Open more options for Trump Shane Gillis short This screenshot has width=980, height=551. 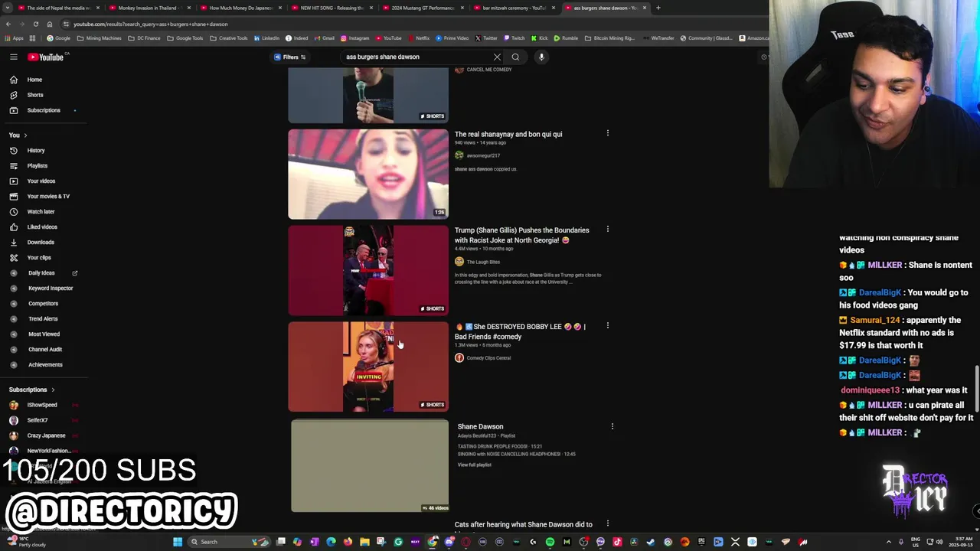point(608,229)
